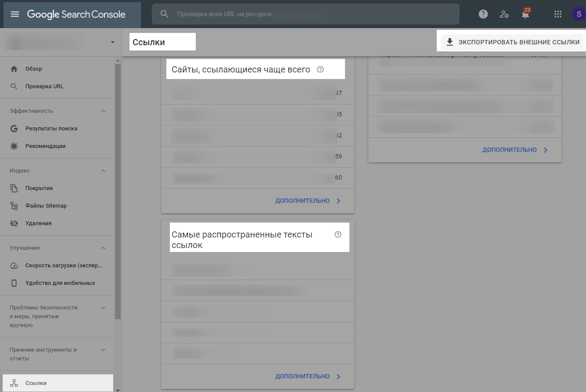Image resolution: width=586 pixels, height=392 pixels.
Task: Open the Обзор menu item
Action: point(57,69)
